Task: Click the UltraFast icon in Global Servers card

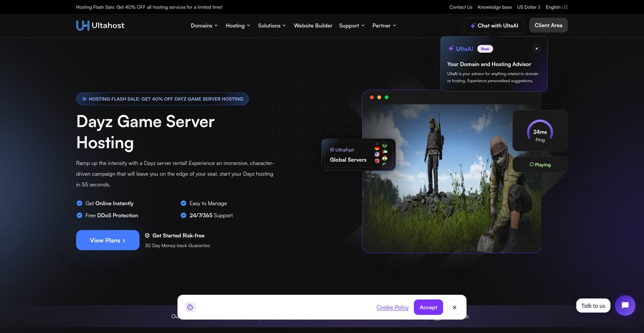Action: coord(332,150)
